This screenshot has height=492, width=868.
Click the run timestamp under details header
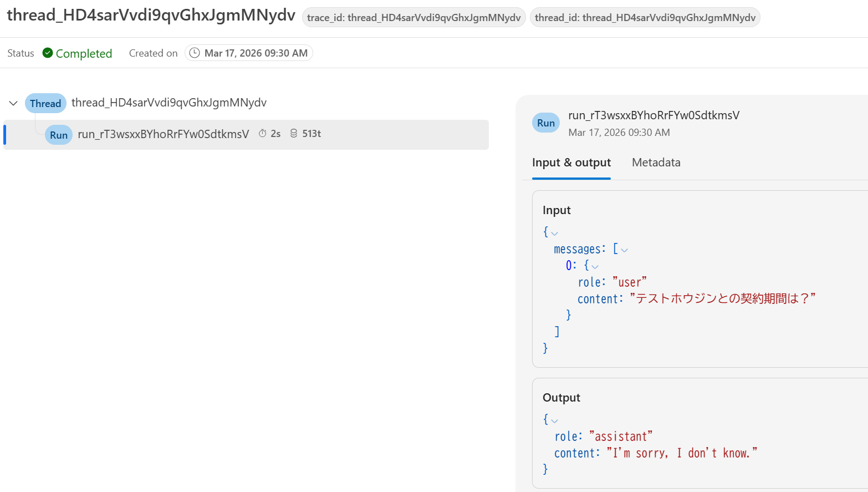pyautogui.click(x=619, y=133)
